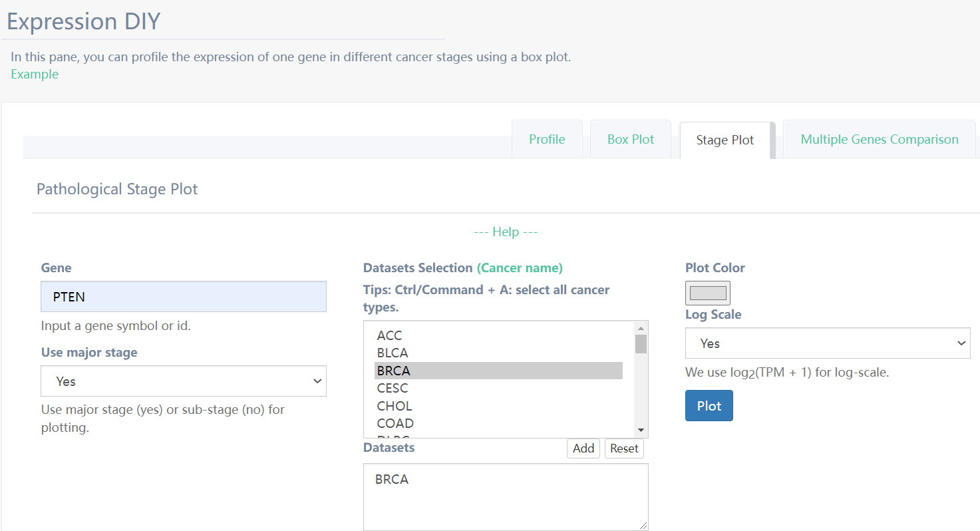Open the Plot Color swatch picker

pyautogui.click(x=707, y=293)
